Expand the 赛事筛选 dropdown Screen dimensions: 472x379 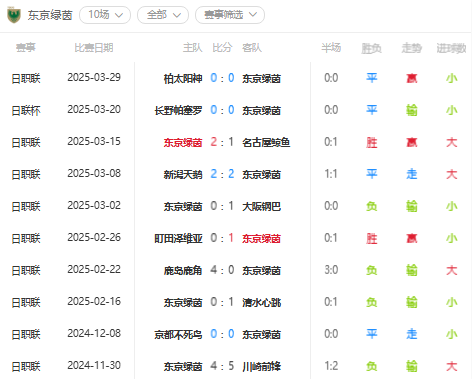(230, 15)
